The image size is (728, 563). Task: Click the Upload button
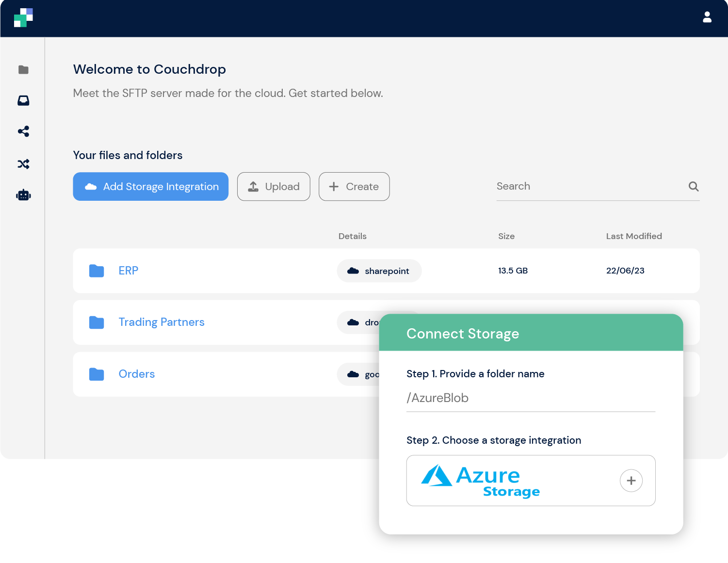[x=274, y=187]
